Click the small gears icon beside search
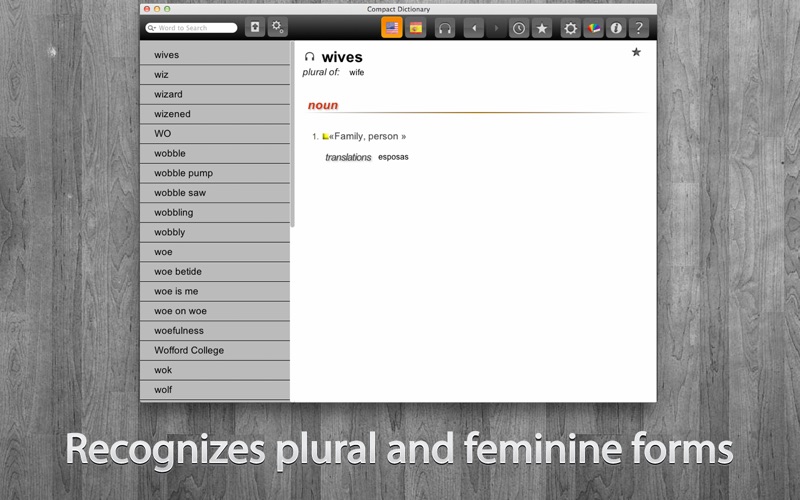 pos(278,28)
